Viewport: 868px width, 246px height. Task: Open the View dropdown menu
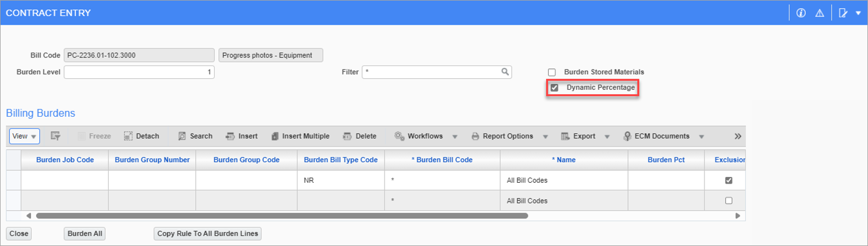click(24, 136)
